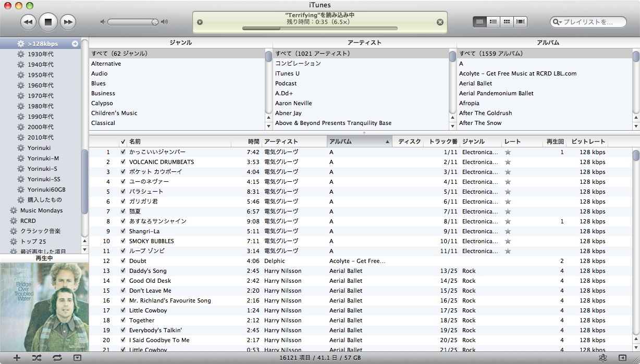Click artist column scroll up arrow
This screenshot has width=640, height=364.
point(453,118)
